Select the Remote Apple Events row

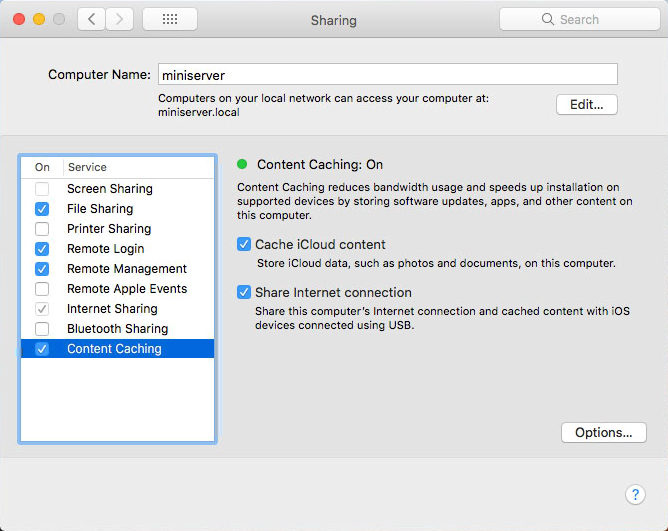pyautogui.click(x=118, y=289)
